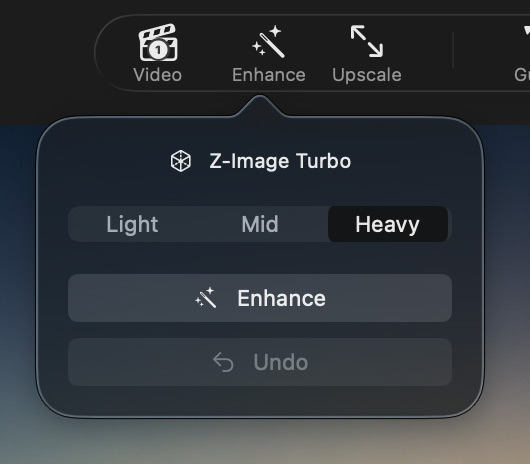
Task: Run the Enhance action button
Action: coord(260,298)
